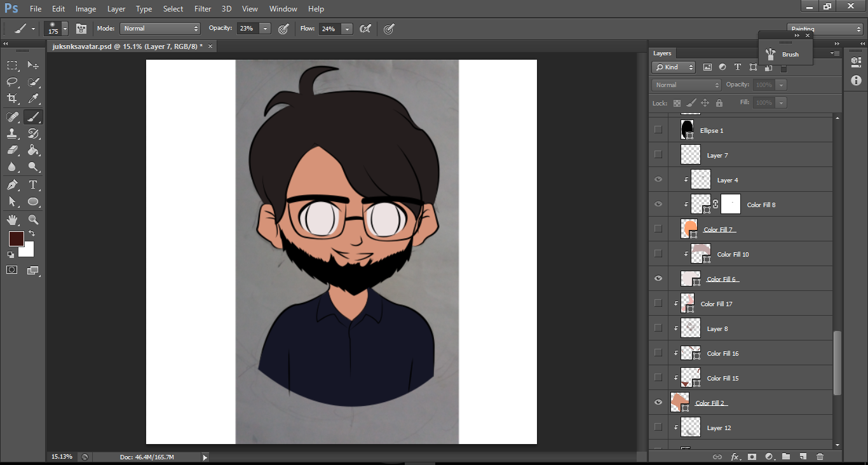
Task: Expand the Opacity slider dropdown arrow
Action: 265,29
